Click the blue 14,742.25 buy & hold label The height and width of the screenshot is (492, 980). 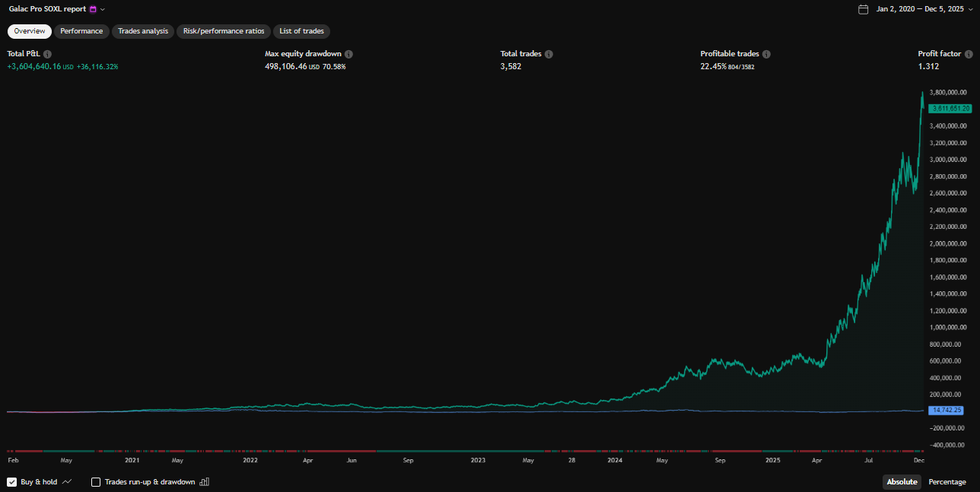point(947,411)
